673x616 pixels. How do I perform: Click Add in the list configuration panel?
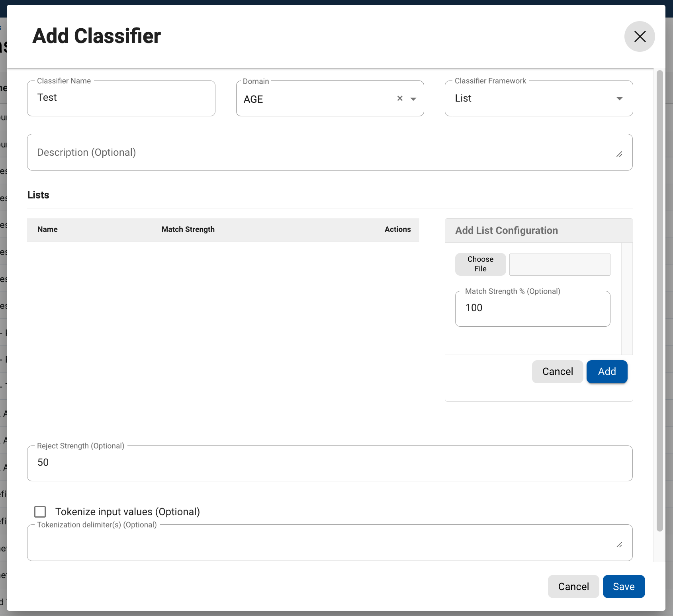606,371
